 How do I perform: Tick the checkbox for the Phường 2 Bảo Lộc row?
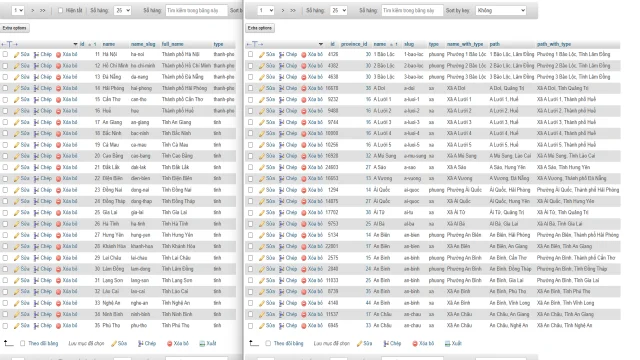(x=250, y=66)
